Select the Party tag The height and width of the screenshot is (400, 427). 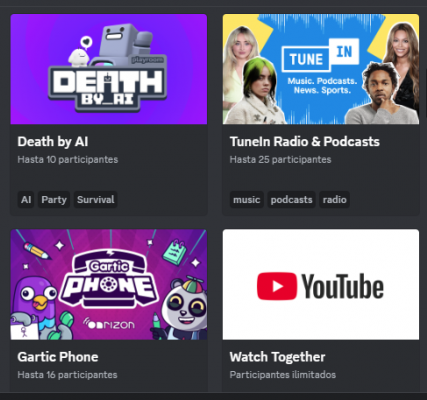[54, 200]
